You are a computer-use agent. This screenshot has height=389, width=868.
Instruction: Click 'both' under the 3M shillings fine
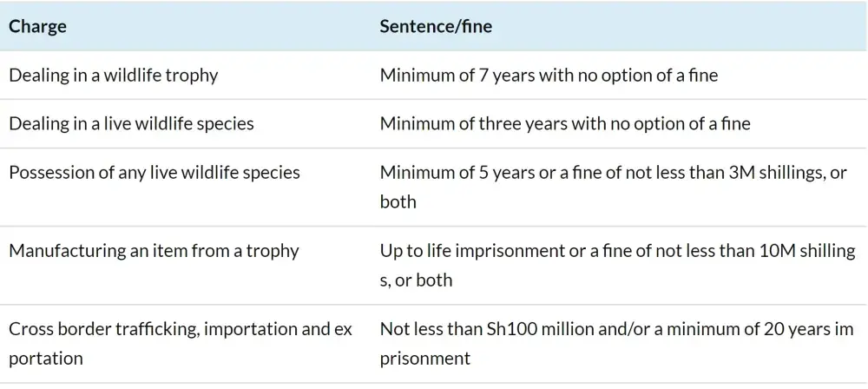398,201
